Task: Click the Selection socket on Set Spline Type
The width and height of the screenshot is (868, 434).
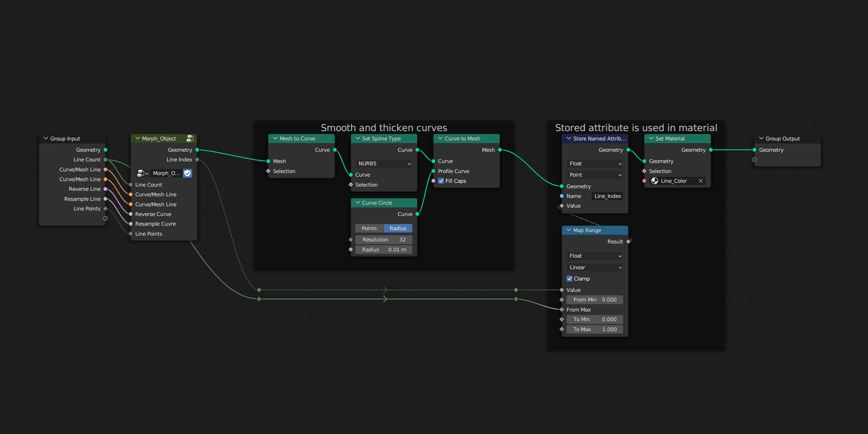Action: pyautogui.click(x=351, y=185)
